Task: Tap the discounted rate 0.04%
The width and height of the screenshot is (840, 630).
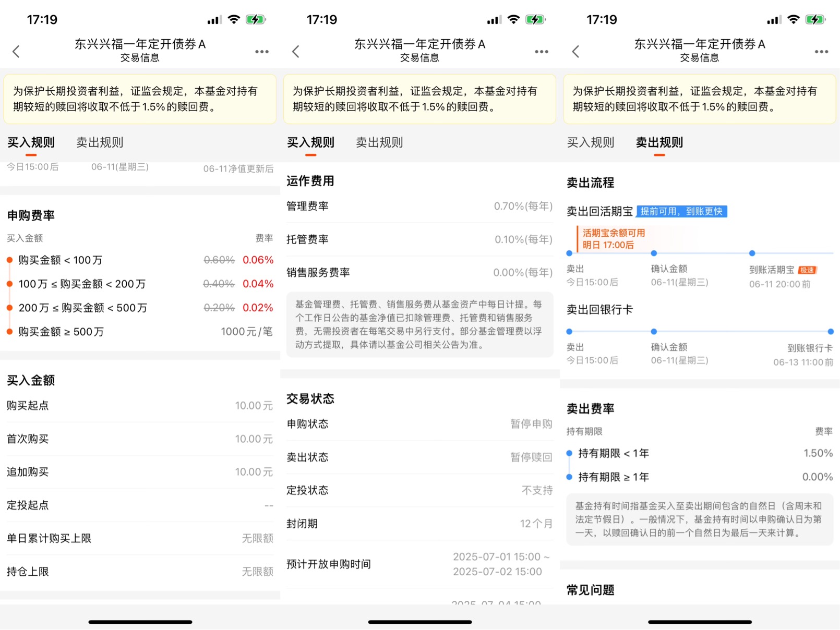Action: tap(258, 284)
